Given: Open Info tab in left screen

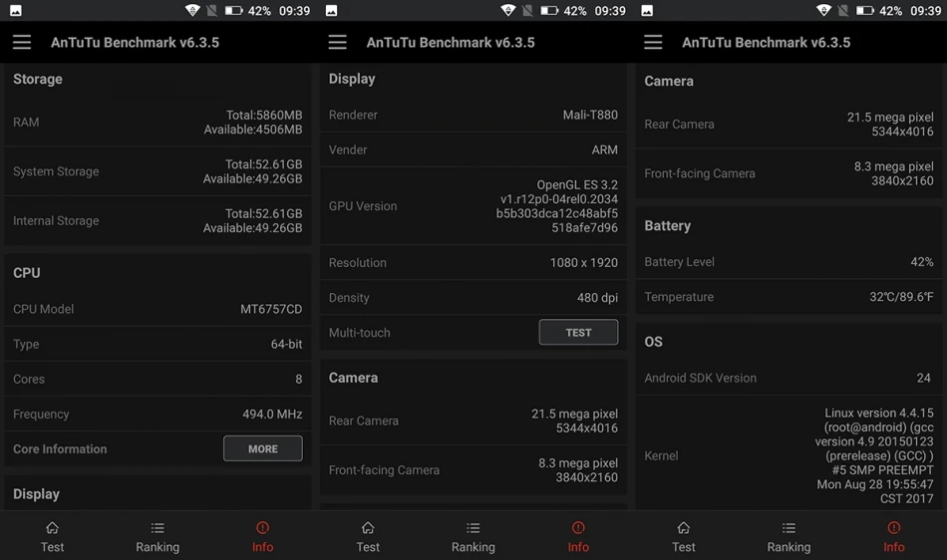Looking at the screenshot, I should pyautogui.click(x=263, y=536).
